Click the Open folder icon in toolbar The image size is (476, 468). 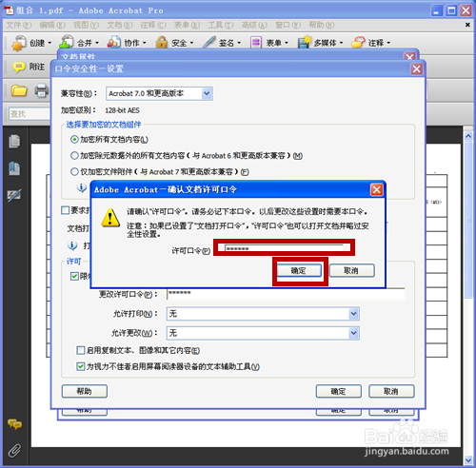pyautogui.click(x=19, y=90)
